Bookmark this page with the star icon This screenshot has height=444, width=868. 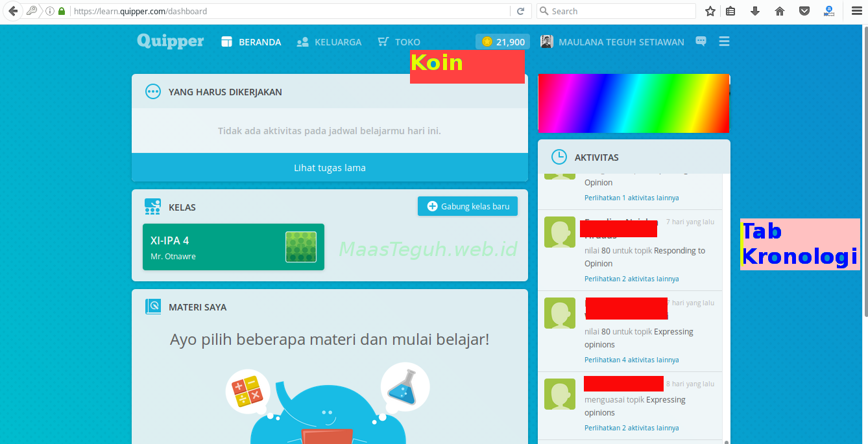710,11
